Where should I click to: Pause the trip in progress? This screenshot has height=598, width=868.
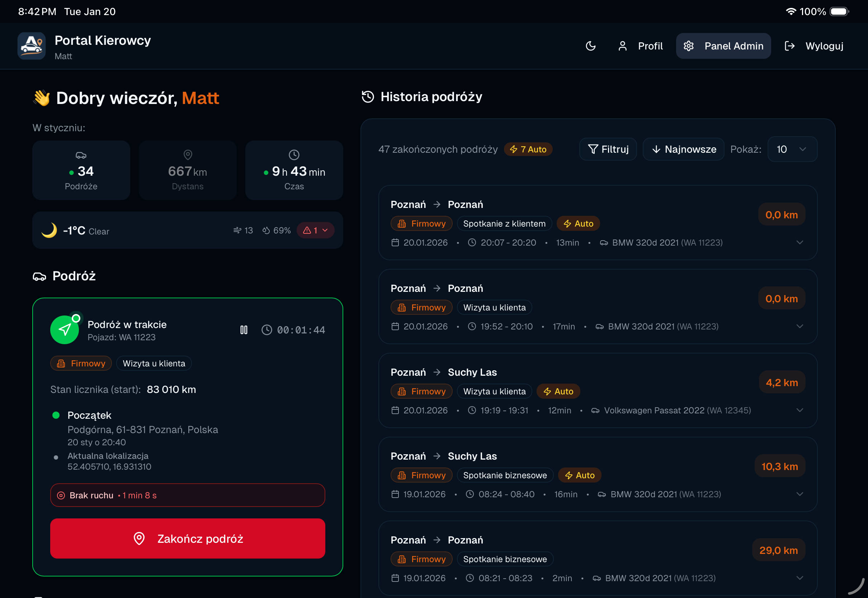tap(244, 330)
